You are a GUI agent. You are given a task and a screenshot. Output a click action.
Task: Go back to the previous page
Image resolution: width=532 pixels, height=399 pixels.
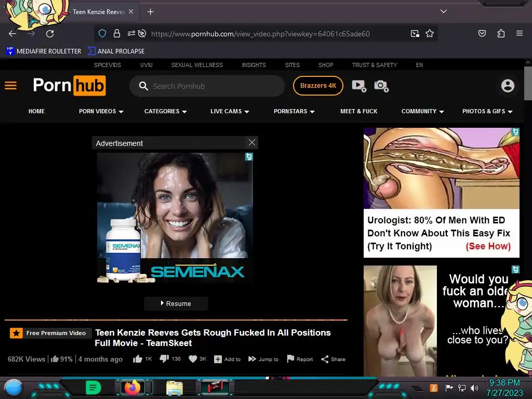click(12, 34)
